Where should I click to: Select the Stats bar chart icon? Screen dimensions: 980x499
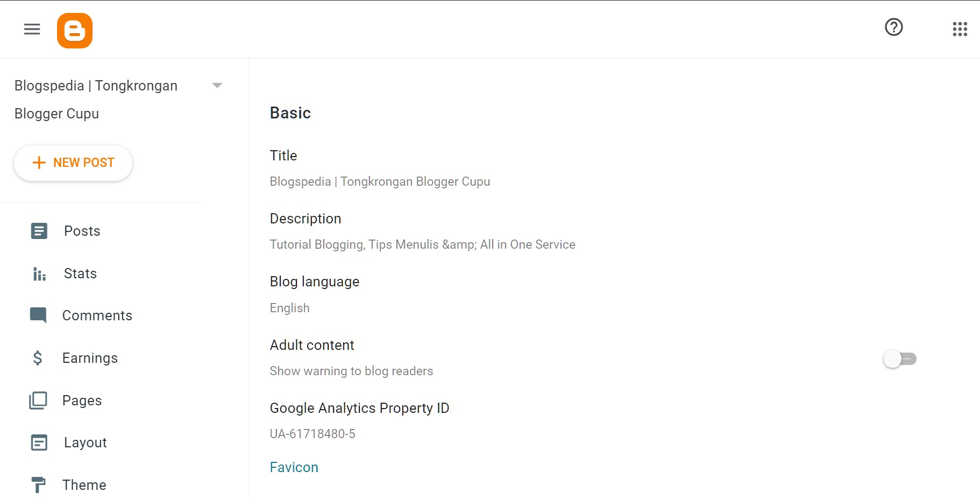[38, 273]
